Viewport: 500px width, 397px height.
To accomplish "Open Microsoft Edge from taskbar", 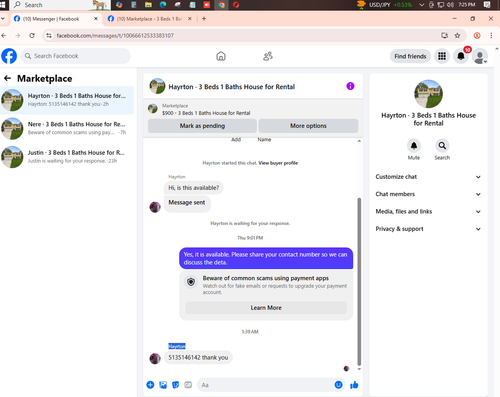I will click(x=163, y=5).
